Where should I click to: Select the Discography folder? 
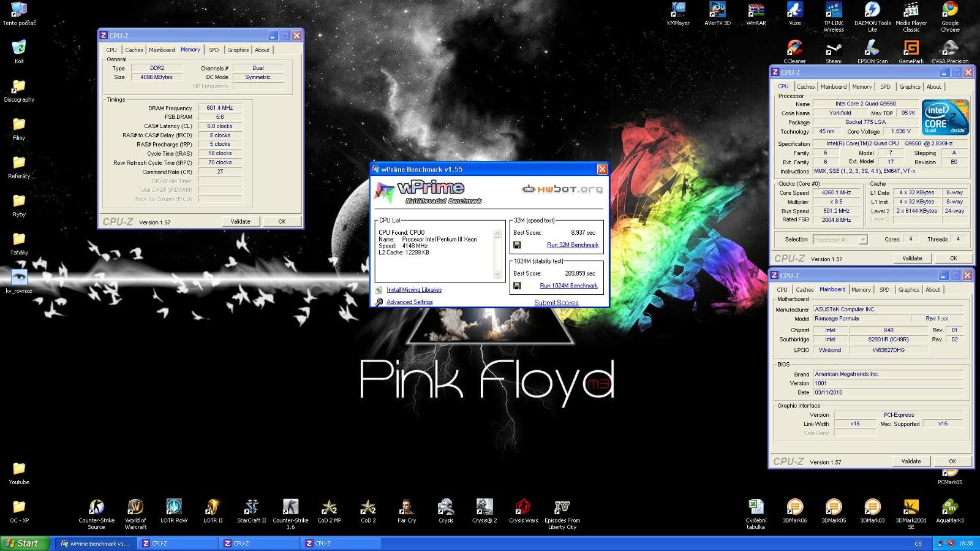(19, 90)
